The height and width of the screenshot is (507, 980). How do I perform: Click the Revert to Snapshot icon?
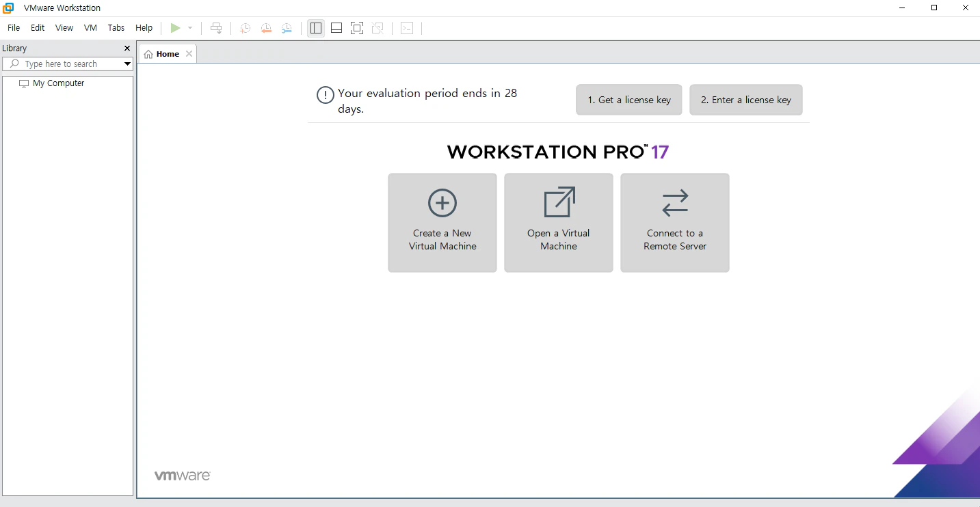pos(266,28)
